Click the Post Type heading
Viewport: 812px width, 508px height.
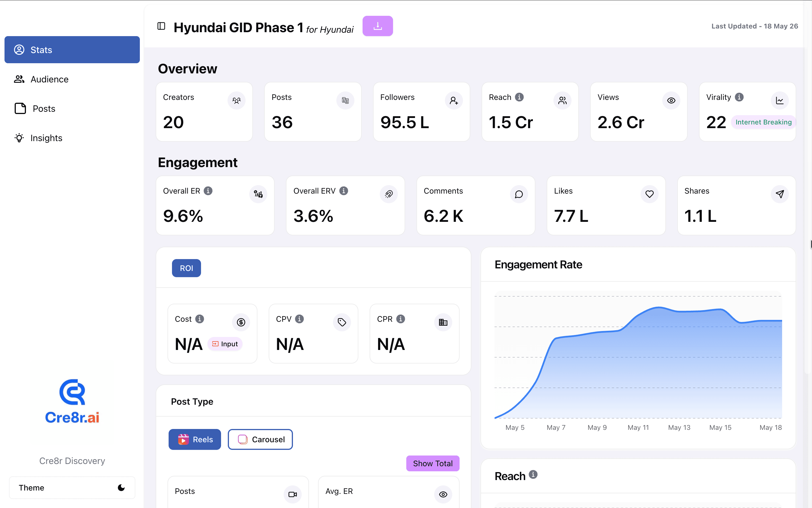pyautogui.click(x=192, y=402)
